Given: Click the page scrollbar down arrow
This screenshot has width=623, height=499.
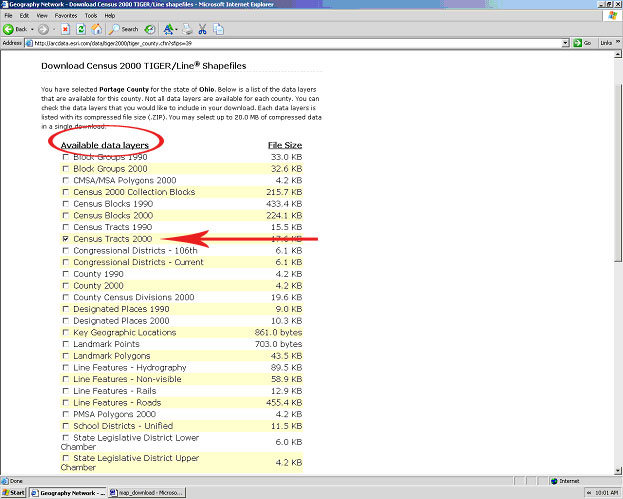Looking at the screenshot, I should (618, 471).
